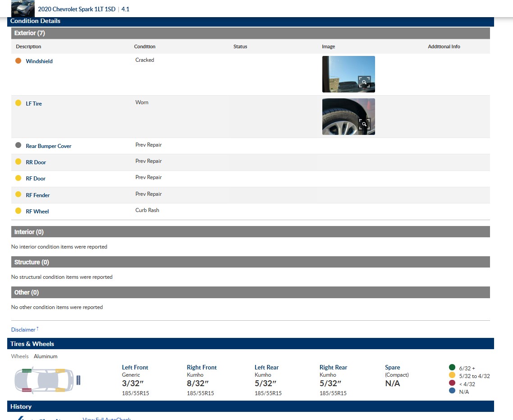513x420 pixels.
Task: Click the Generic brand under Left Front
Action: click(x=131, y=375)
